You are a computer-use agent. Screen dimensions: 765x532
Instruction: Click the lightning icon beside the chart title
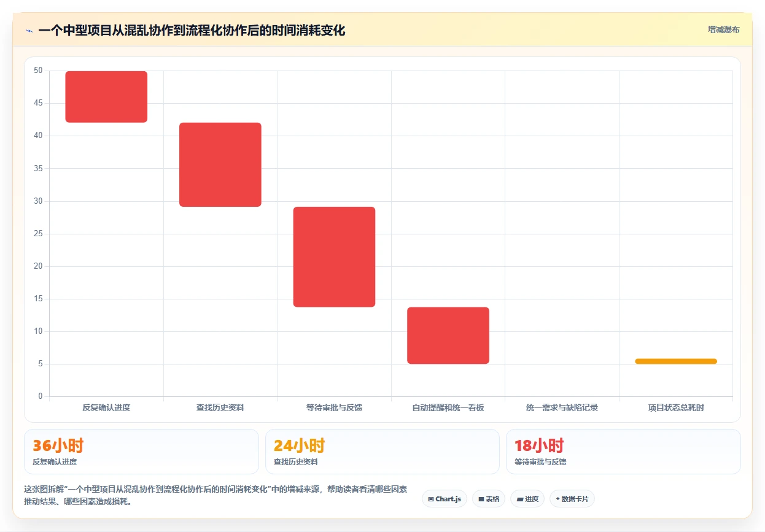(29, 31)
